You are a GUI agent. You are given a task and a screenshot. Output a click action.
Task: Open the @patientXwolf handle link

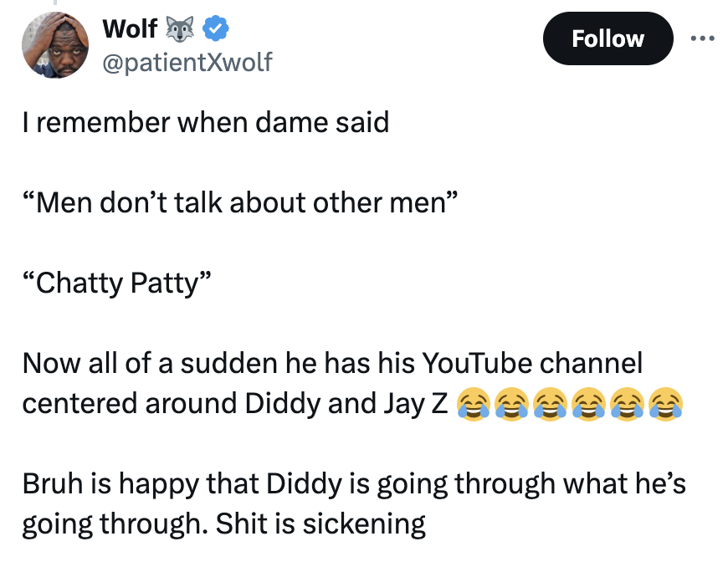pyautogui.click(x=187, y=63)
